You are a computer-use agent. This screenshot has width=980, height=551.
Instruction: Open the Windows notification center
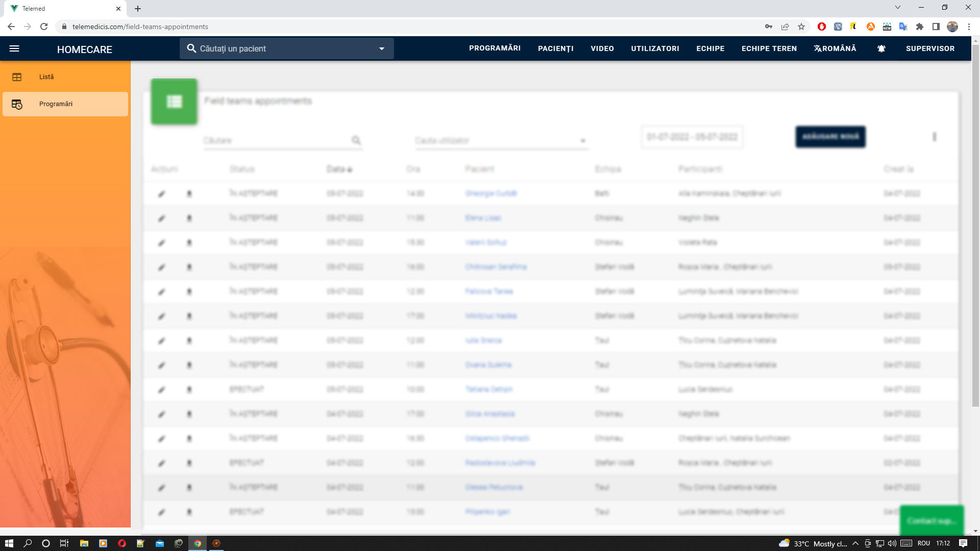(963, 543)
